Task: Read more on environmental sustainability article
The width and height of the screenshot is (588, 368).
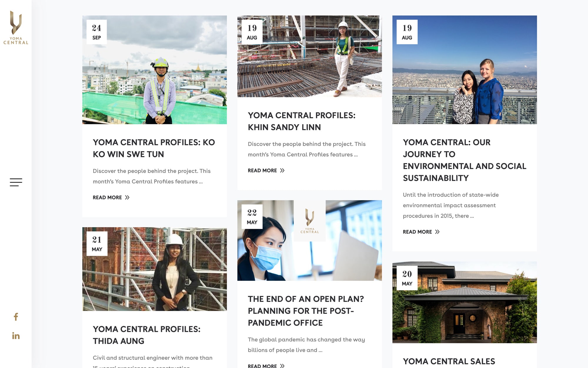Action: click(x=421, y=232)
